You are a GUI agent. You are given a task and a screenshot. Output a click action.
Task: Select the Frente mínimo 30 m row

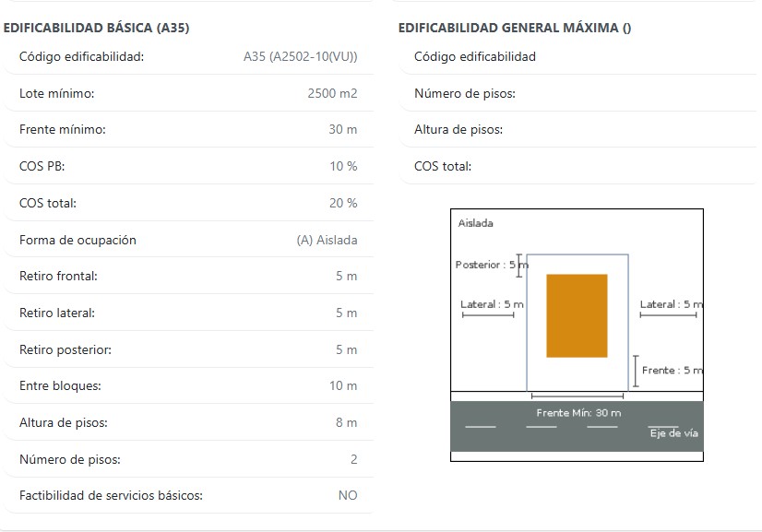pos(188,129)
